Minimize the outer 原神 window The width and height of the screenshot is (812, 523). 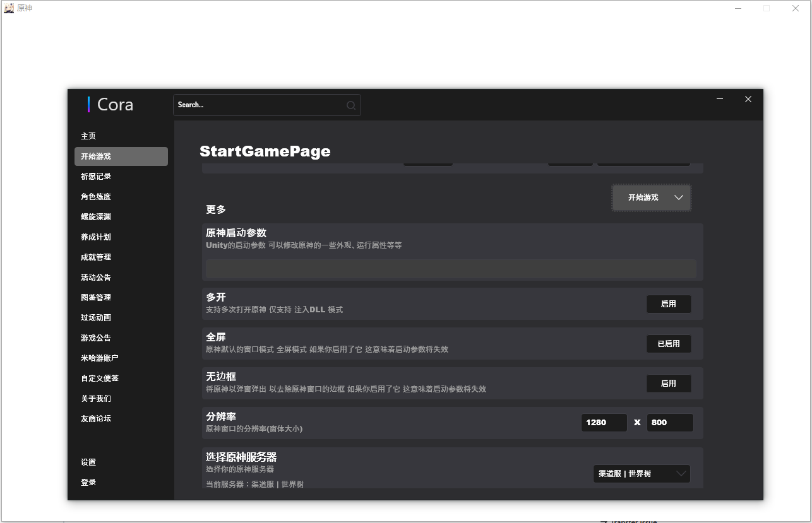coord(738,8)
